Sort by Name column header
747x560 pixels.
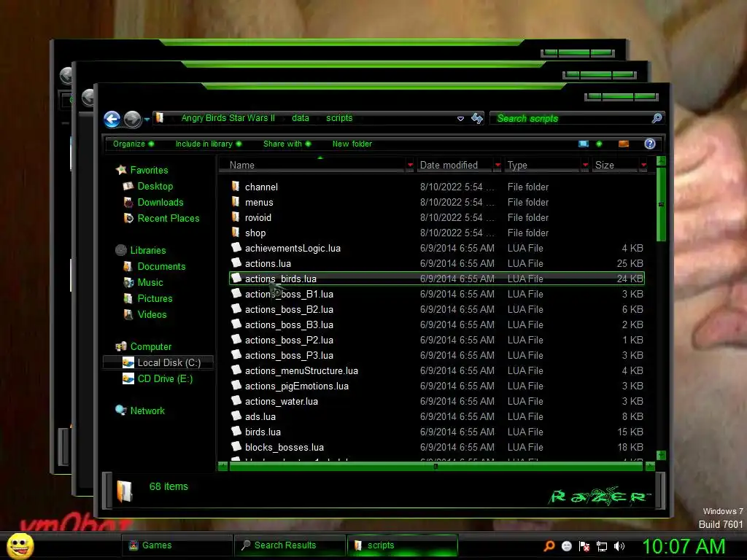tap(312, 166)
